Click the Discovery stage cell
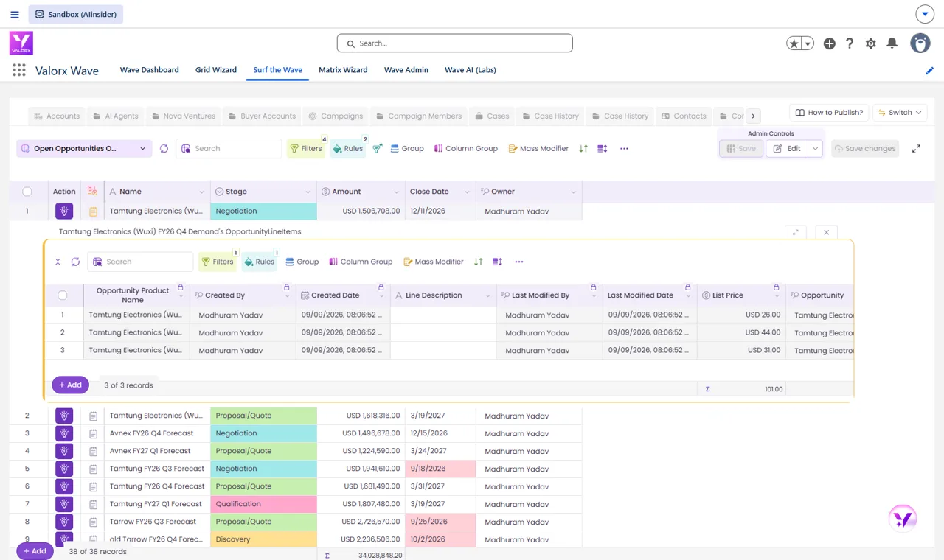 click(263, 539)
